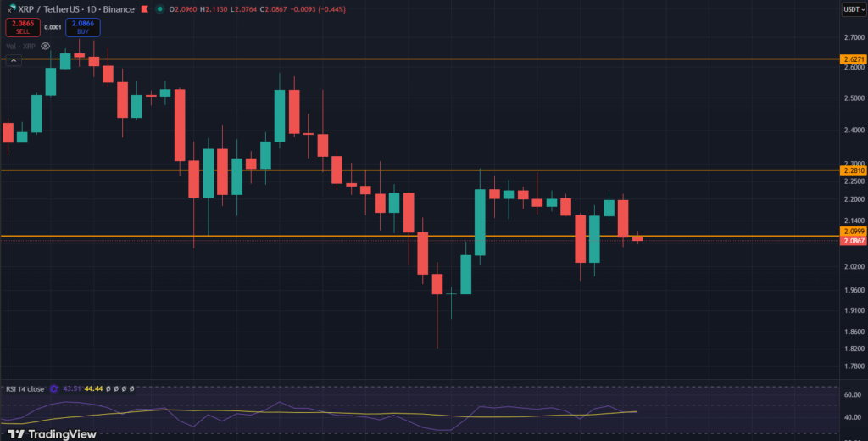Click the 2.0999 orange price label
Image resolution: width=868 pixels, height=441 pixels.
[853, 231]
